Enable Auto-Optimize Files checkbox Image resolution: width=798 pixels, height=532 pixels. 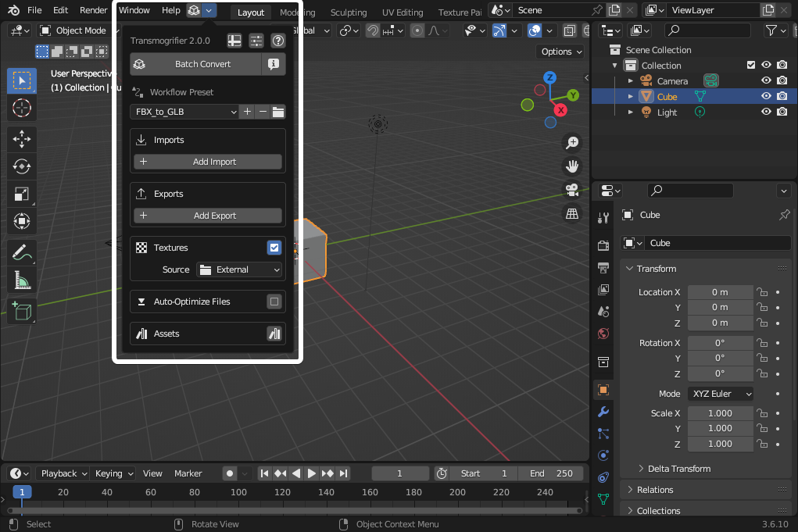tap(274, 302)
